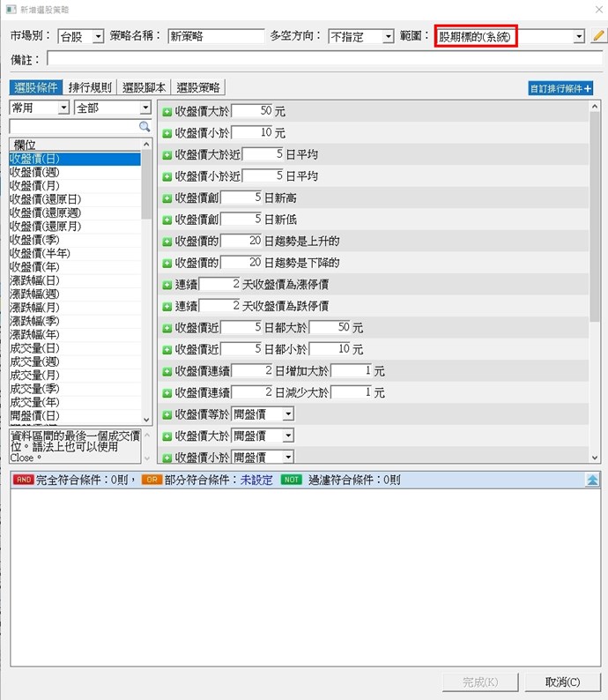
Task: Click the pencil edit icon beside 範圍
Action: coord(599,36)
